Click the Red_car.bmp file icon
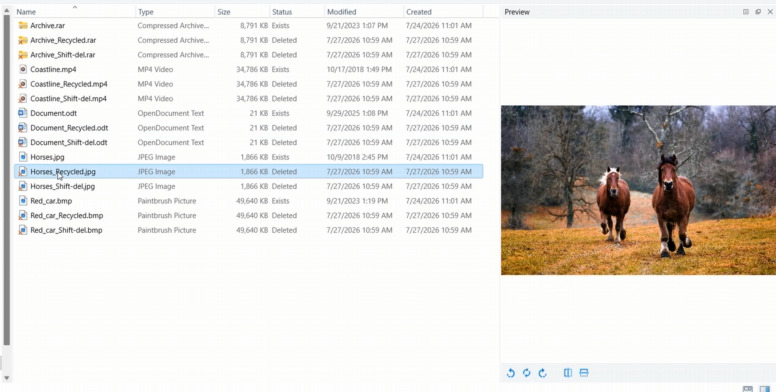 23,200
